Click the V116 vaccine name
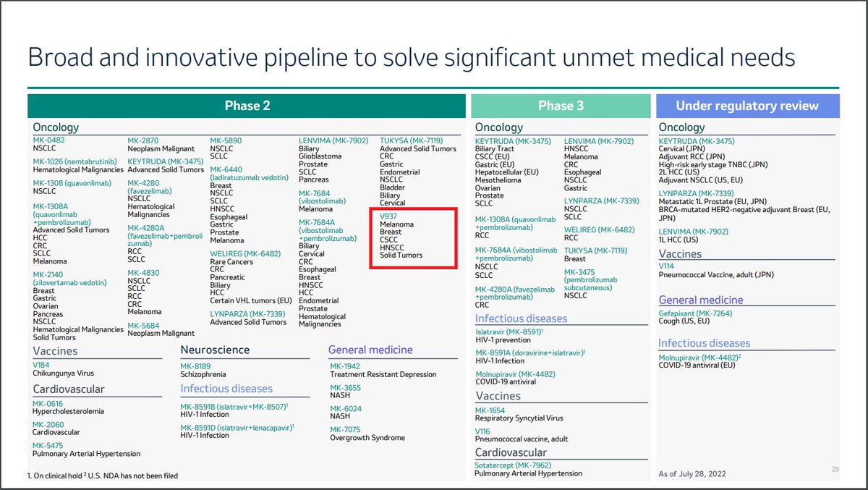 483,431
